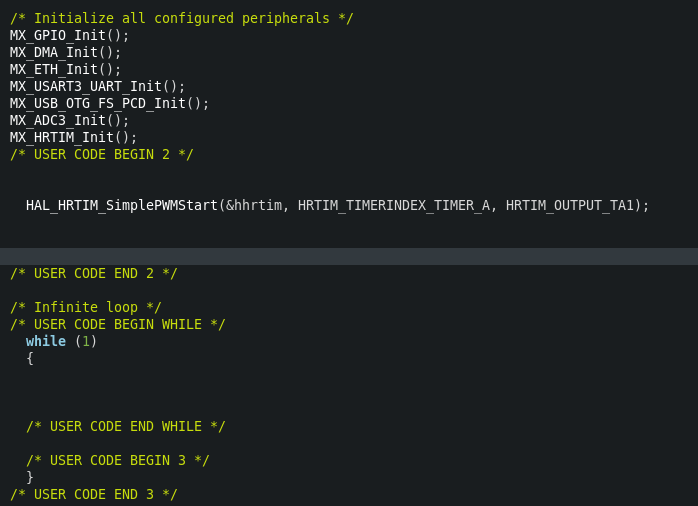Click the MX_ETH_Init() function call

point(65,69)
